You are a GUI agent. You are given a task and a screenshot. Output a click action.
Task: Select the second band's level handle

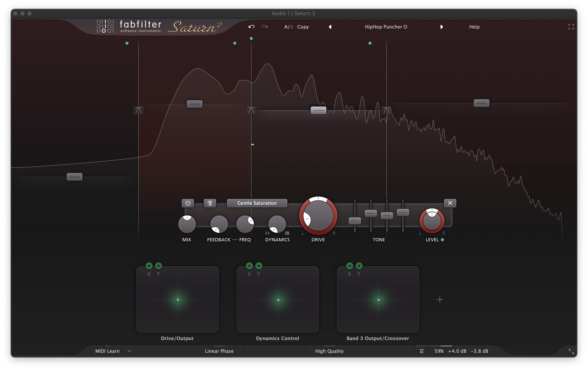195,104
